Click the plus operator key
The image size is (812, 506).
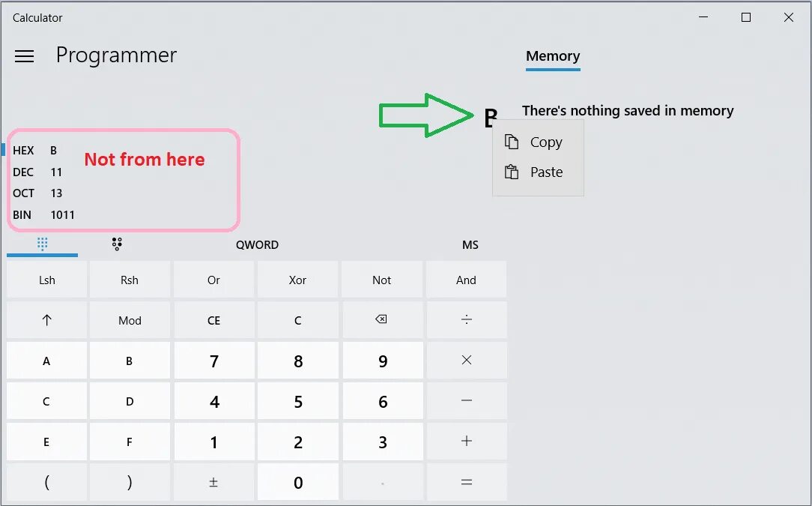[x=466, y=442]
